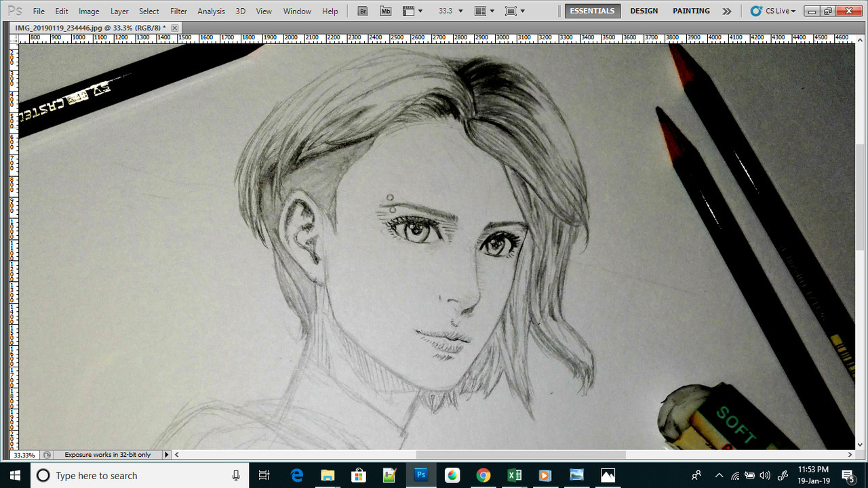Switch to the Design workspace

(644, 11)
